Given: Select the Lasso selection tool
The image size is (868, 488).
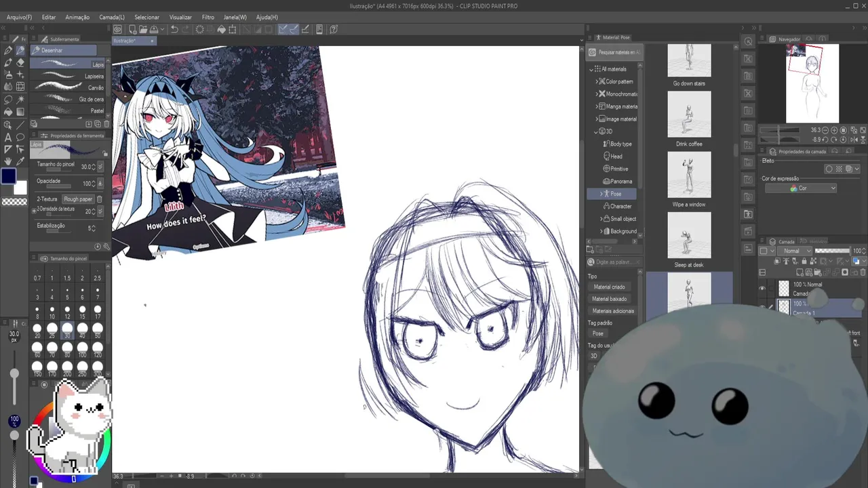Looking at the screenshot, I should pyautogui.click(x=8, y=100).
